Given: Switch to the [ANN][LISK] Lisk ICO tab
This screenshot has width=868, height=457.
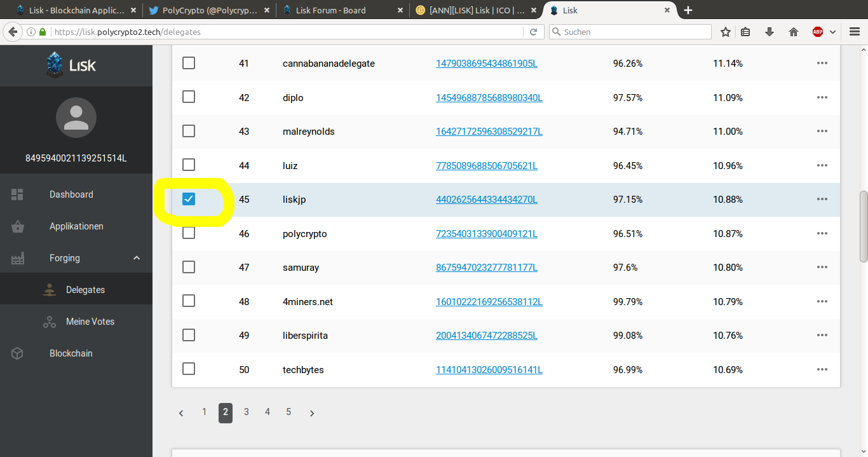Looking at the screenshot, I should pyautogui.click(x=477, y=10).
